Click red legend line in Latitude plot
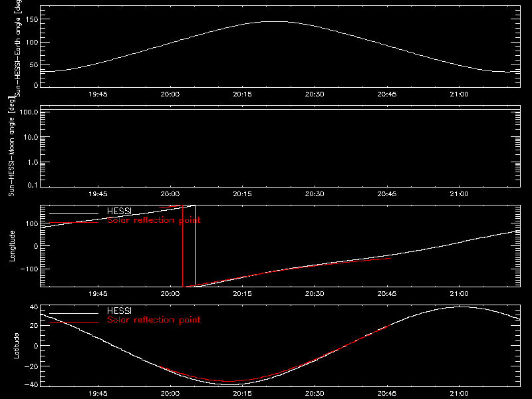Screen dimensions: 532x399 coord(74,323)
